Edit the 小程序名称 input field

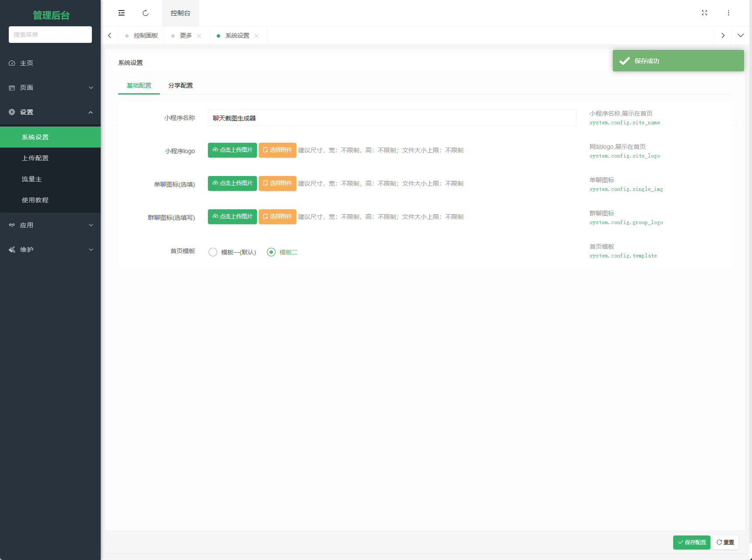[392, 118]
